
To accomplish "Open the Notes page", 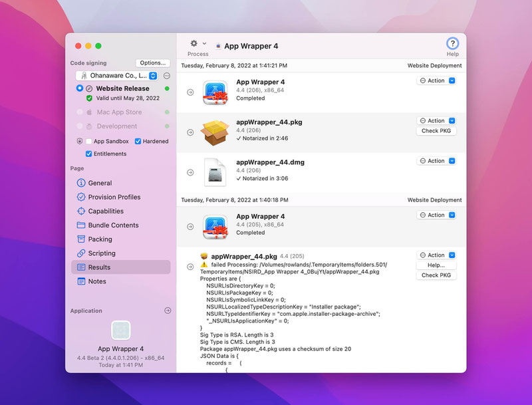I will point(121,281).
